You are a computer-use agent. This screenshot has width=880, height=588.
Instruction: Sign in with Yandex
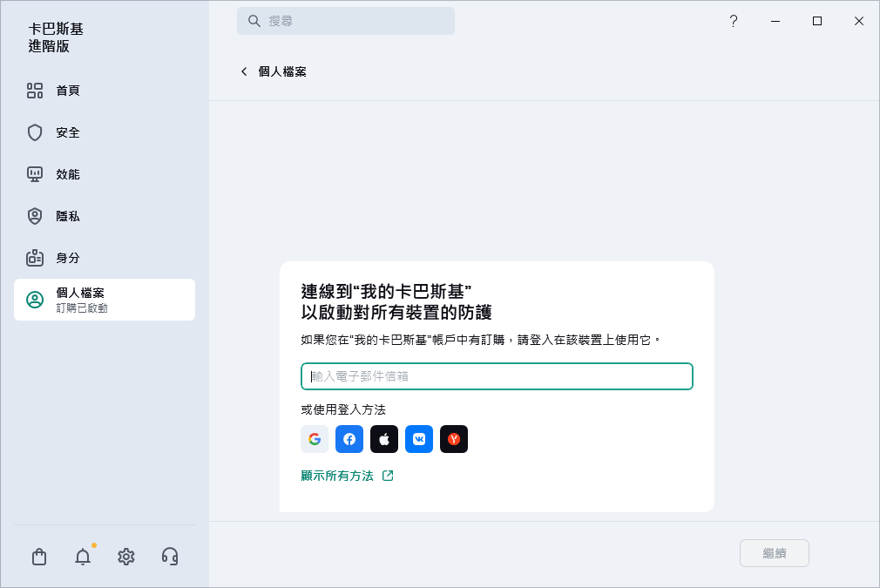click(x=454, y=439)
